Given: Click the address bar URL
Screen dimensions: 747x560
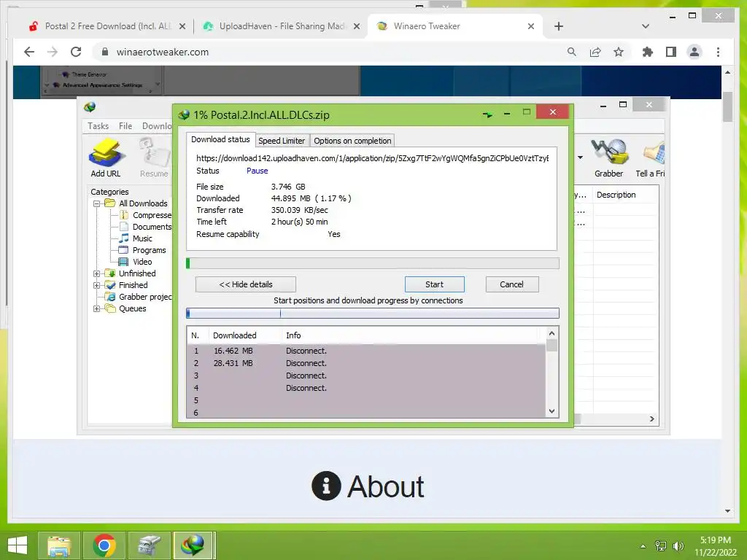Looking at the screenshot, I should tap(163, 52).
